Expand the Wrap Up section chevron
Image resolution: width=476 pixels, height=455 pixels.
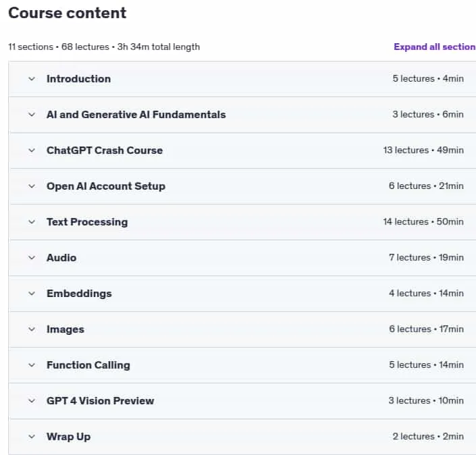[32, 437]
